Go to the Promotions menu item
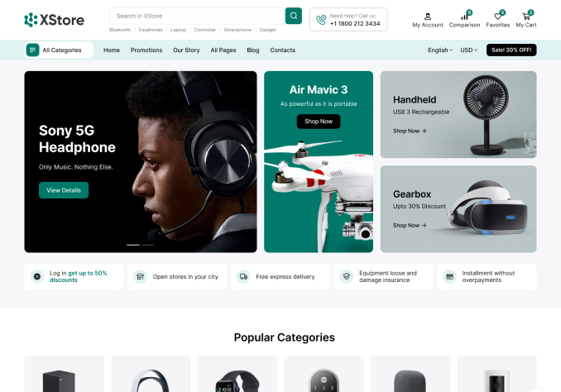 146,50
